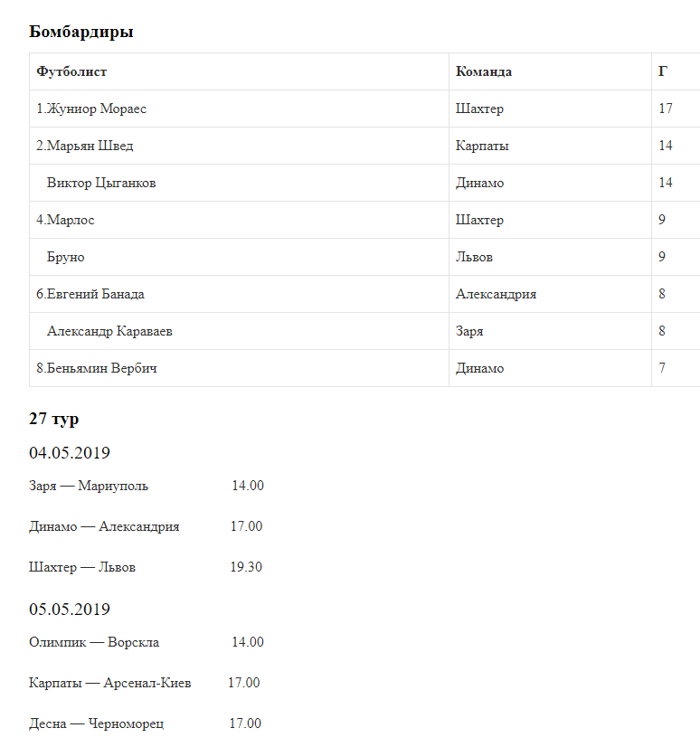Click the Шахтер — Львов match line
Screen dimensions: 700x747
coord(82,567)
